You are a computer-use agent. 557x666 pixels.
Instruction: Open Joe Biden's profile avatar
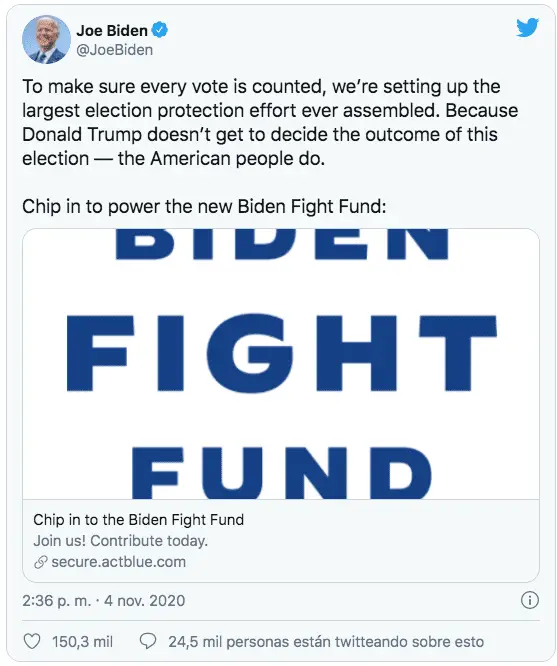[x=46, y=40]
